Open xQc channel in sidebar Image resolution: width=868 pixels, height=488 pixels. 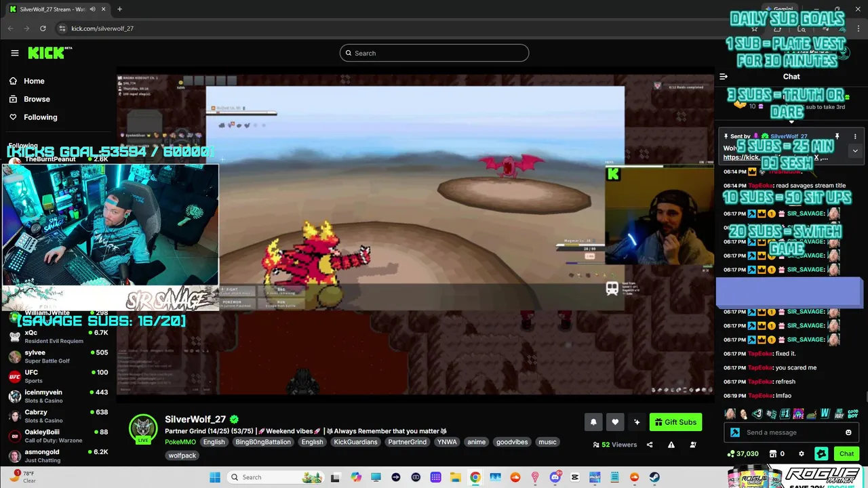click(58, 337)
